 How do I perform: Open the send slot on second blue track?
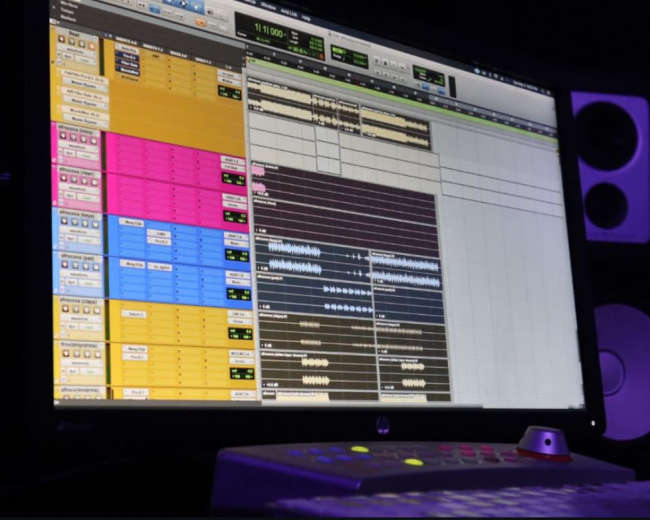coord(160,267)
